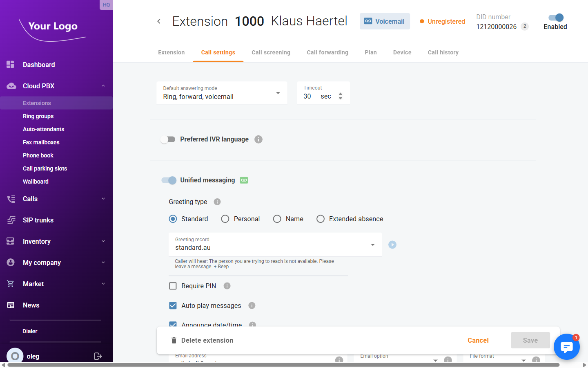Click the Timeout seconds stepper arrows

pos(341,96)
